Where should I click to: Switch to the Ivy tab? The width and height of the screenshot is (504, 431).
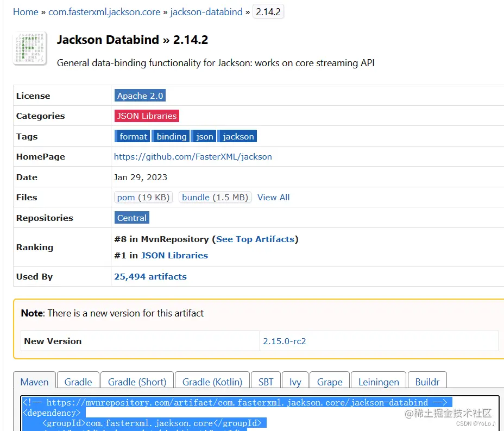click(295, 382)
